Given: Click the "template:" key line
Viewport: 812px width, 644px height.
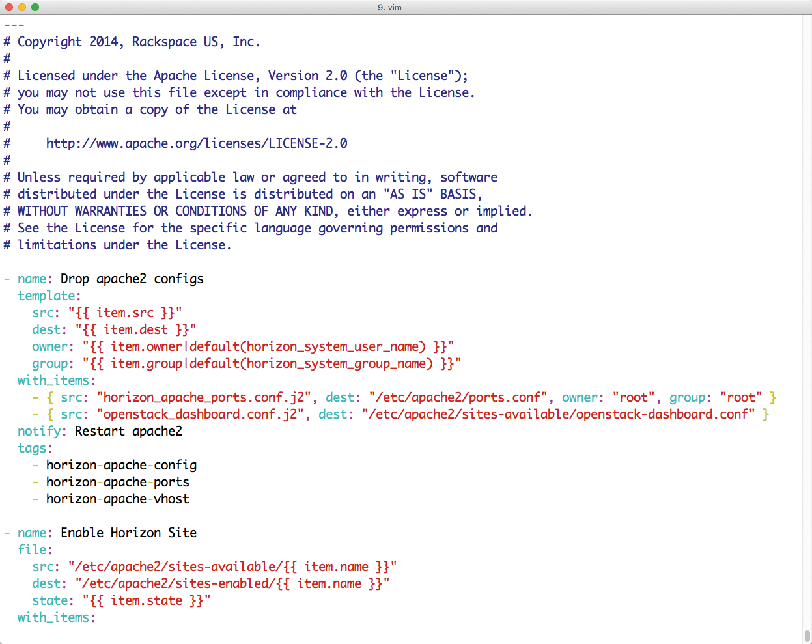Looking at the screenshot, I should pyautogui.click(x=49, y=296).
